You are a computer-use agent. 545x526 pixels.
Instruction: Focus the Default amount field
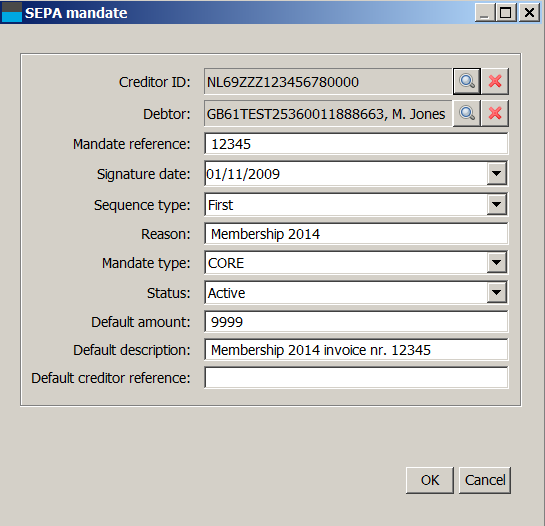click(x=356, y=322)
